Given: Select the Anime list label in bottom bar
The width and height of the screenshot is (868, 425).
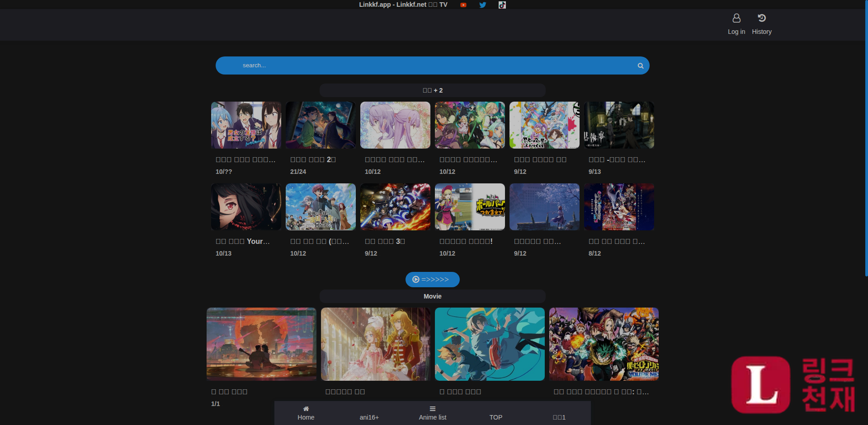Looking at the screenshot, I should tap(433, 417).
